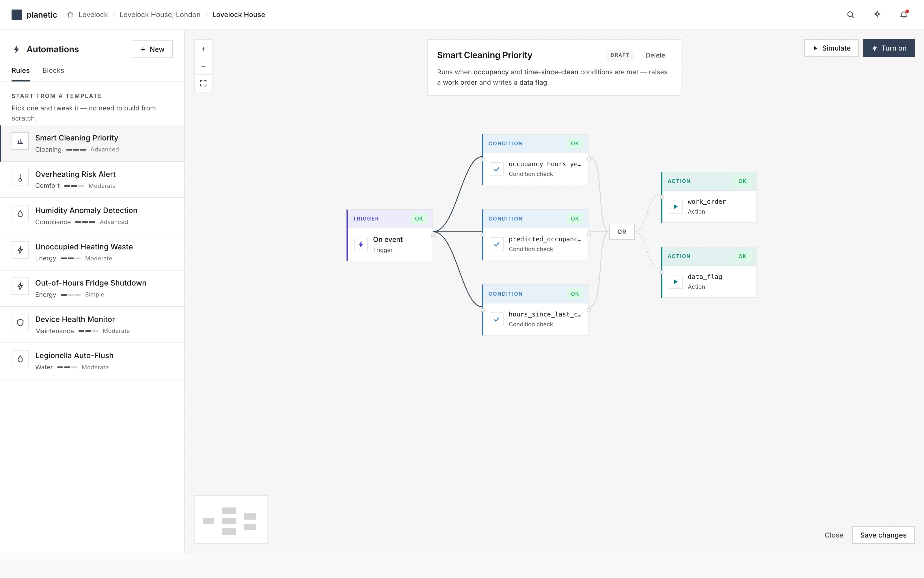This screenshot has width=924, height=578.
Task: Select the OR logic node
Action: 622,232
